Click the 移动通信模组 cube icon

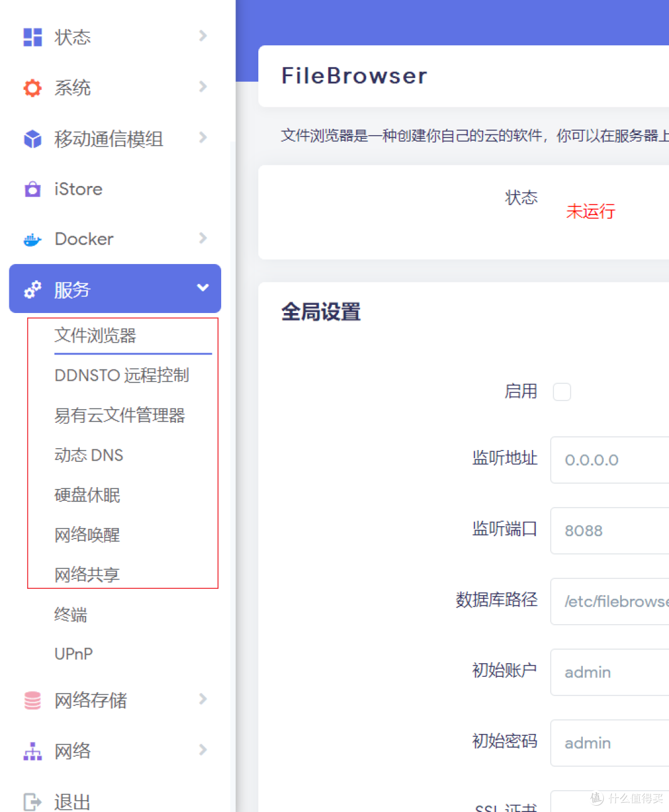(x=32, y=139)
